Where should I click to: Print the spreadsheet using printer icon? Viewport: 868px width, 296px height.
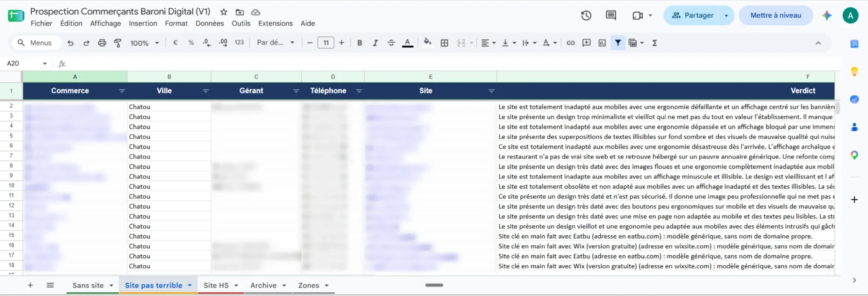point(102,43)
